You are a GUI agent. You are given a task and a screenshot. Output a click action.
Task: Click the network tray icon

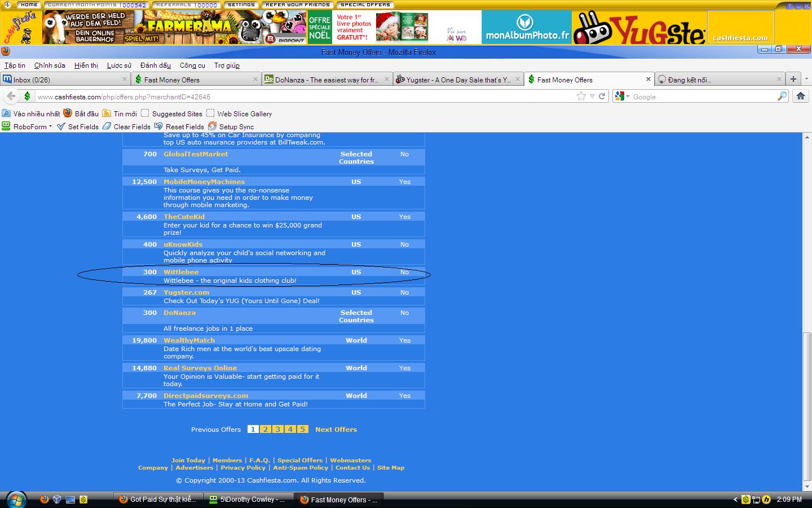756,500
